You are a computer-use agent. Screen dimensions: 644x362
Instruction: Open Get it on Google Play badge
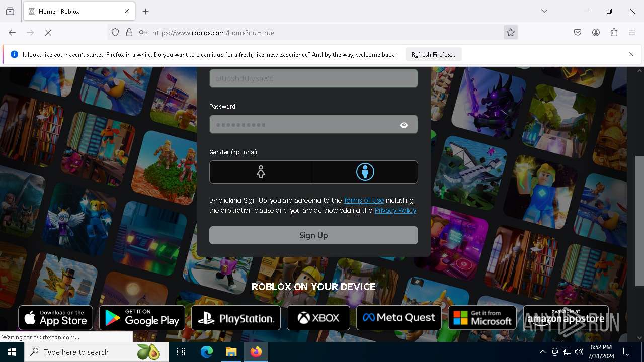142,318
